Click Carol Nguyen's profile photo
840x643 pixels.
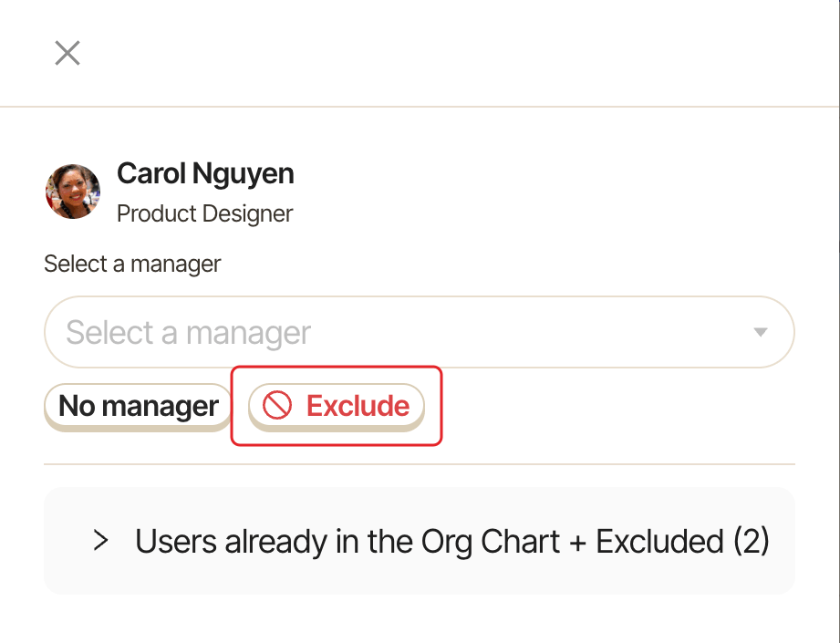tap(73, 192)
